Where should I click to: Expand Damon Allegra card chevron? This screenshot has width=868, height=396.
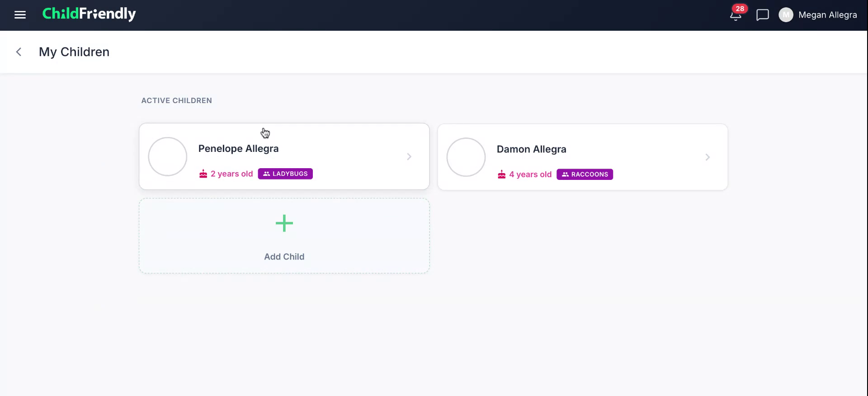coord(708,157)
